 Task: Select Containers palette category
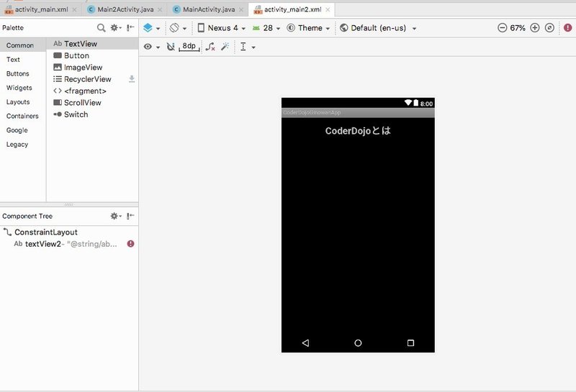pyautogui.click(x=23, y=116)
